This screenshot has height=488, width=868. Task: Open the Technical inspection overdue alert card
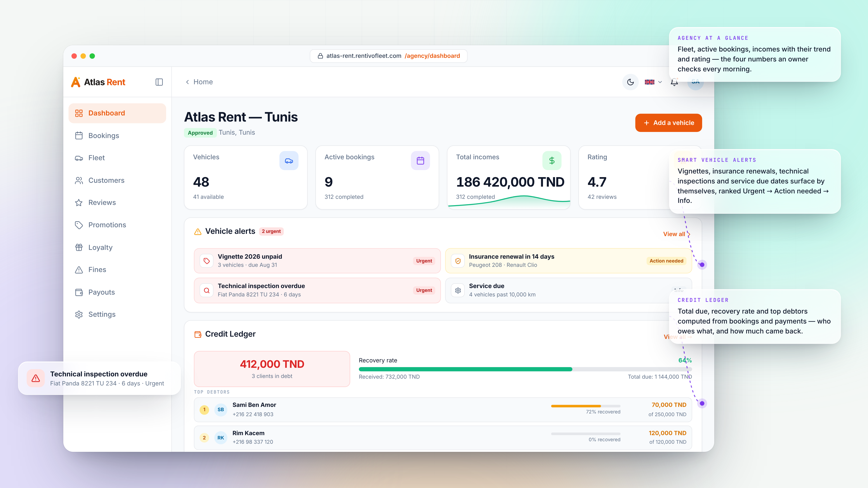point(317,290)
